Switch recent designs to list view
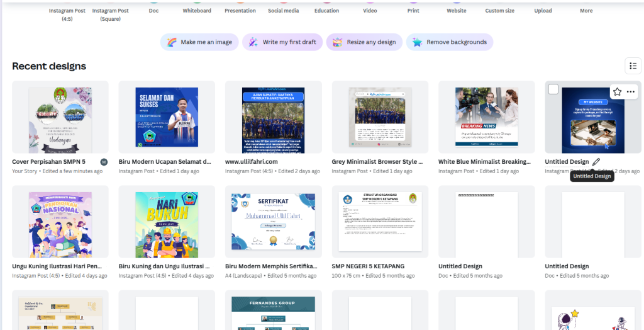644x330 pixels. click(x=633, y=66)
